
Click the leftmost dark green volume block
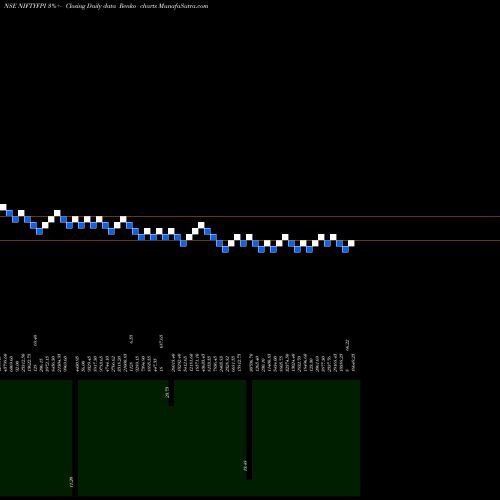pyautogui.click(x=36, y=438)
